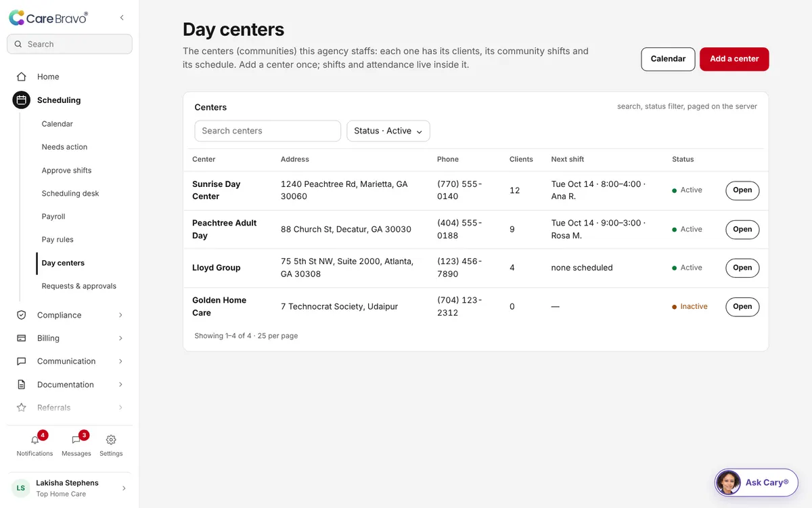The height and width of the screenshot is (508, 812).
Task: Open Scheduling desk page
Action: (x=70, y=194)
